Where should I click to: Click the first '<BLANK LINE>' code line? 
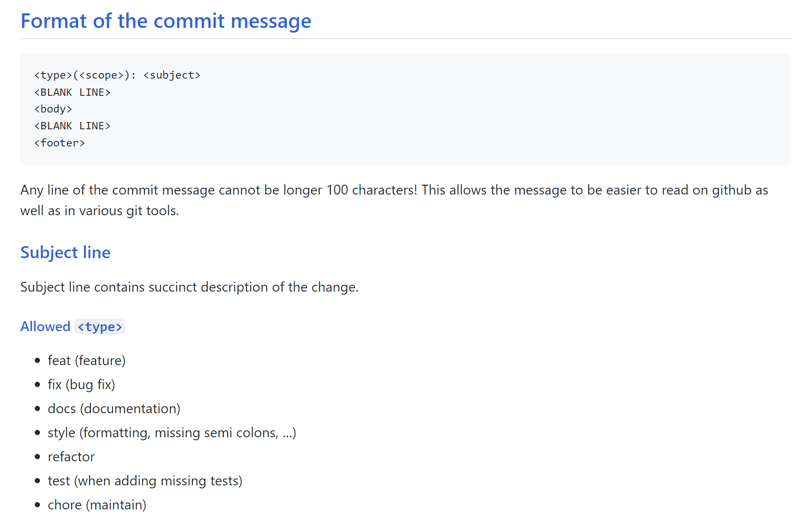[x=73, y=92]
